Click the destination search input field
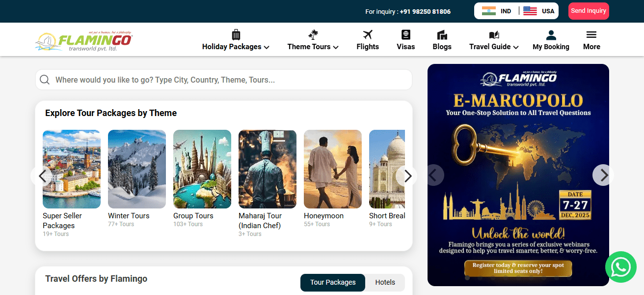 point(223,80)
